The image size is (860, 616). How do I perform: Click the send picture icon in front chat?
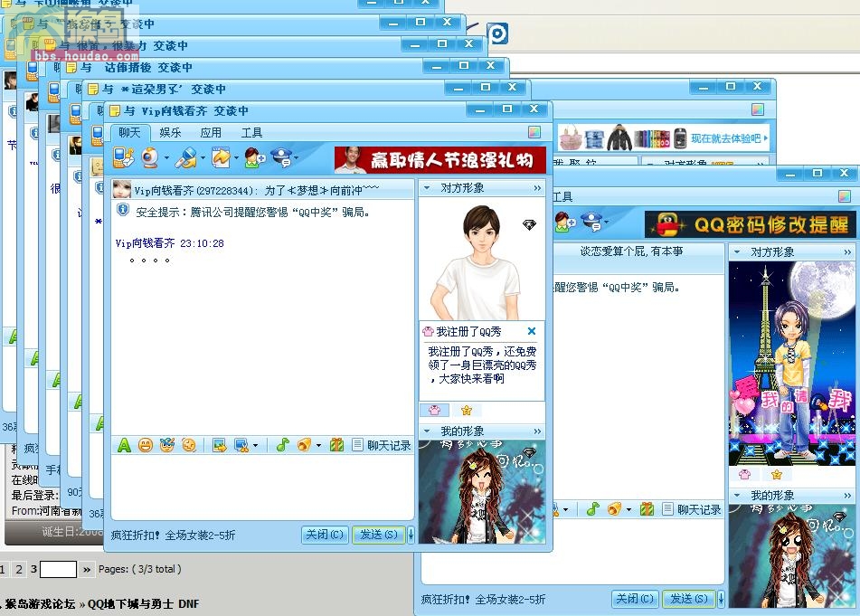click(x=220, y=445)
